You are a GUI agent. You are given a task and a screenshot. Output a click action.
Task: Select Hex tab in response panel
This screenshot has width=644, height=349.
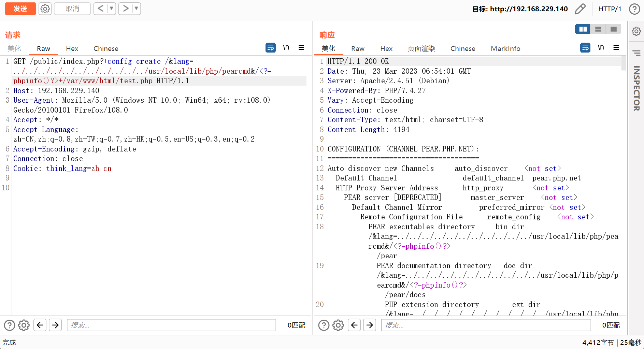(386, 48)
